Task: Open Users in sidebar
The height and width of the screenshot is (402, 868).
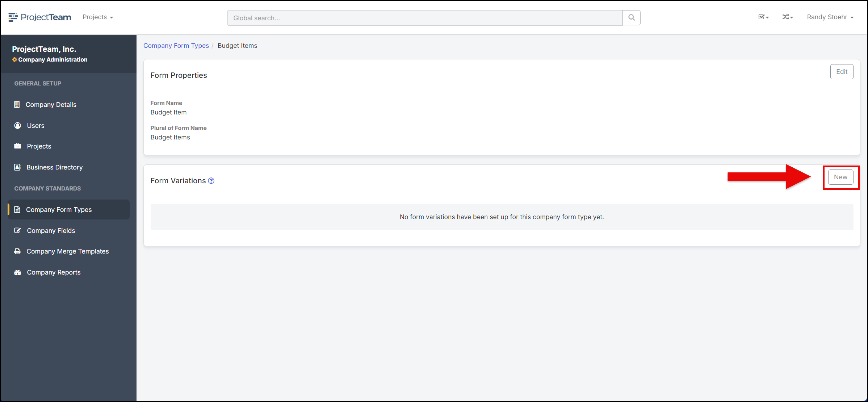Action: tap(69, 126)
